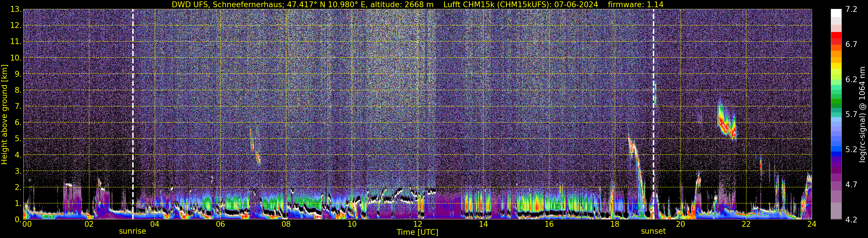Click time-axis tick label '24'

pos(812,224)
